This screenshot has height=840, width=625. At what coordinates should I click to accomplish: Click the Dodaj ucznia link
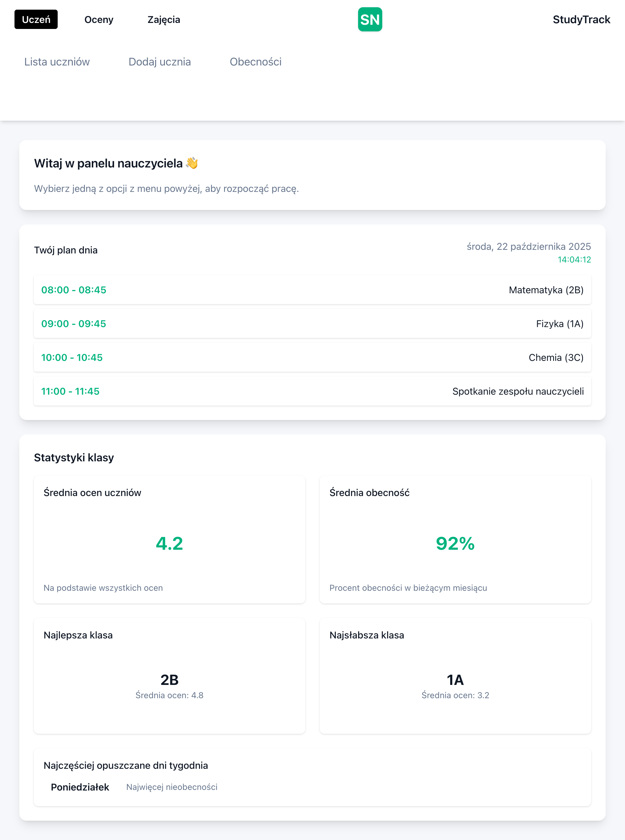click(x=159, y=62)
